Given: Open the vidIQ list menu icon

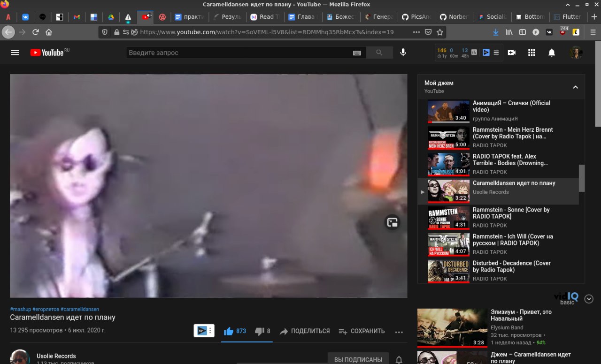Looking at the screenshot, I should (x=496, y=53).
